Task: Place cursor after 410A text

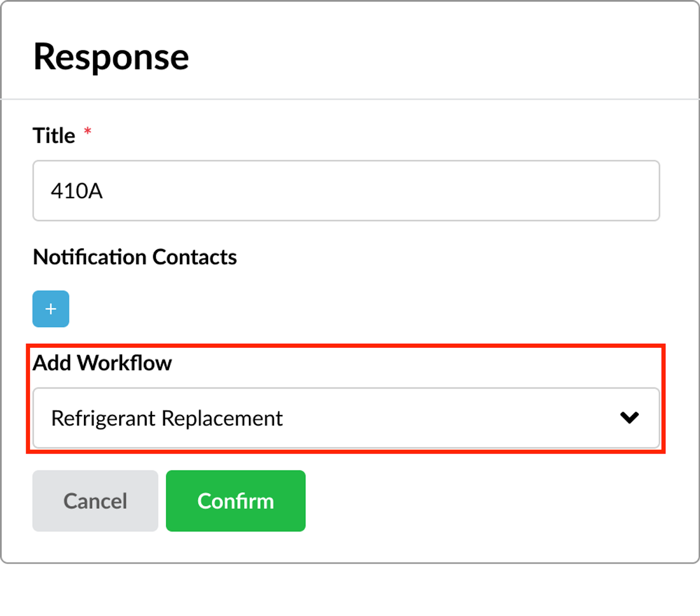Action: click(104, 191)
